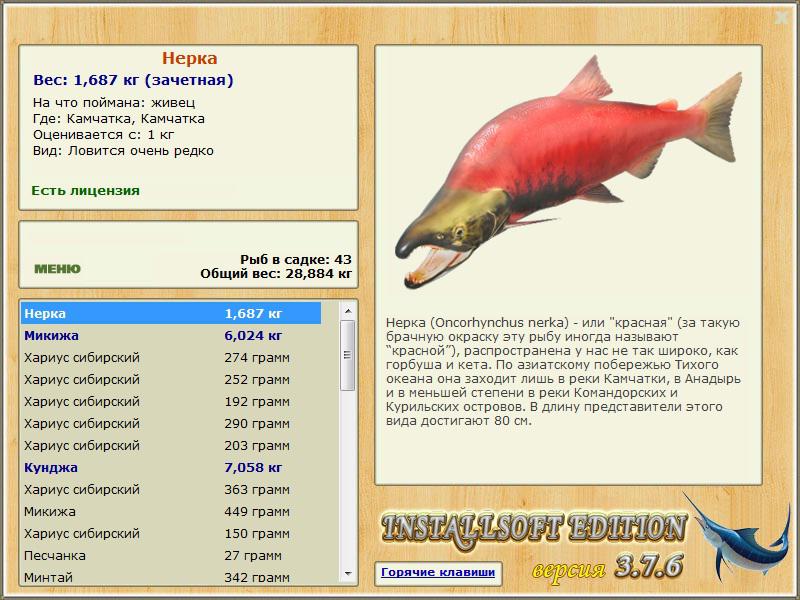Viewport: 800px width, 600px height.
Task: Click the orange Нерка title heading
Action: coord(190,58)
